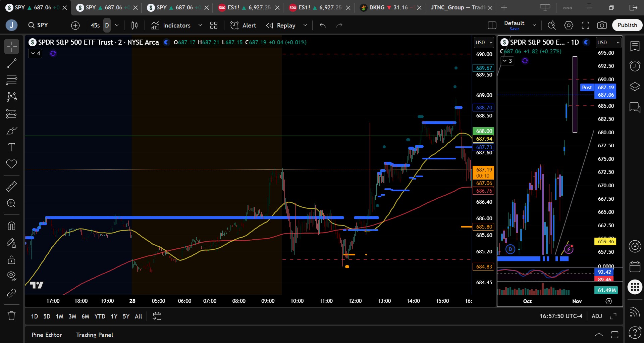The height and width of the screenshot is (344, 644).
Task: Activate the zoom in tool
Action: (11, 203)
